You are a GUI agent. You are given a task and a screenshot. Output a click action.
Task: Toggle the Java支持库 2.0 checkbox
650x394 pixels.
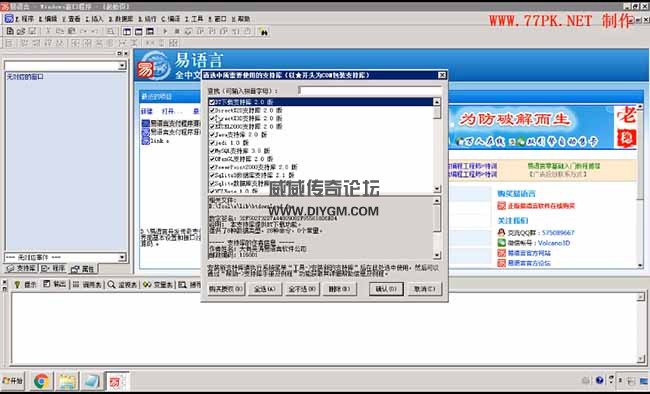click(x=212, y=135)
